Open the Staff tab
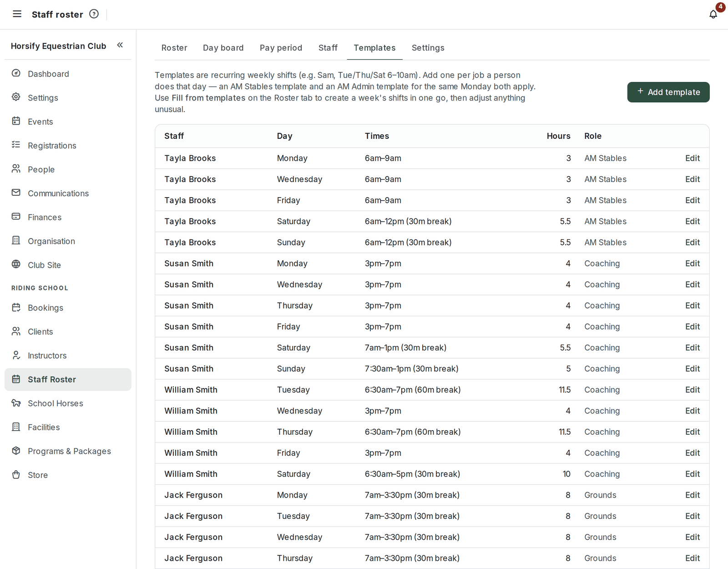The width and height of the screenshot is (728, 569). [328, 48]
